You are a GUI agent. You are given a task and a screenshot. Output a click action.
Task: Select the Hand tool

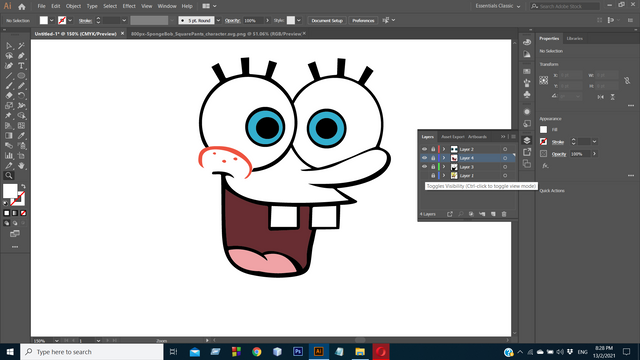tap(21, 165)
